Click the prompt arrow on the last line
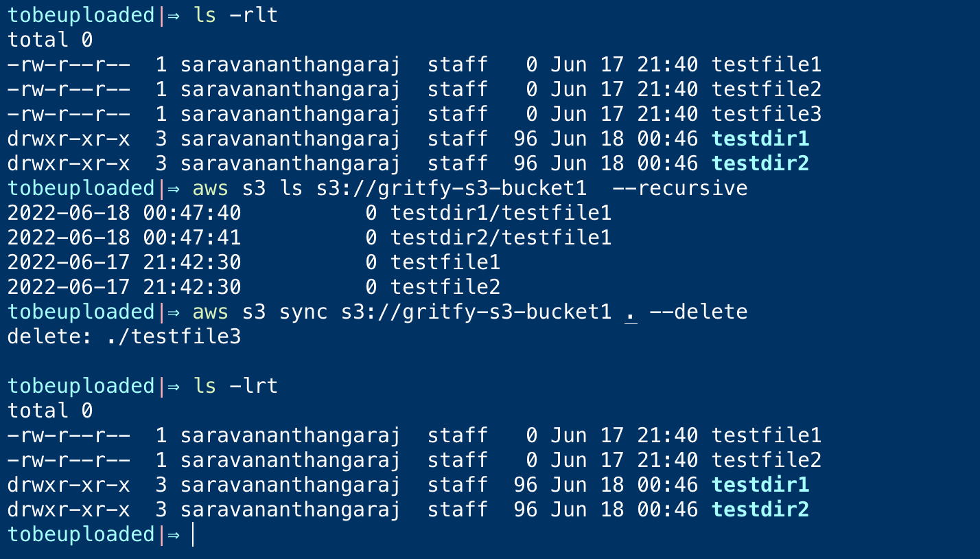This screenshot has width=980, height=559. tap(174, 534)
